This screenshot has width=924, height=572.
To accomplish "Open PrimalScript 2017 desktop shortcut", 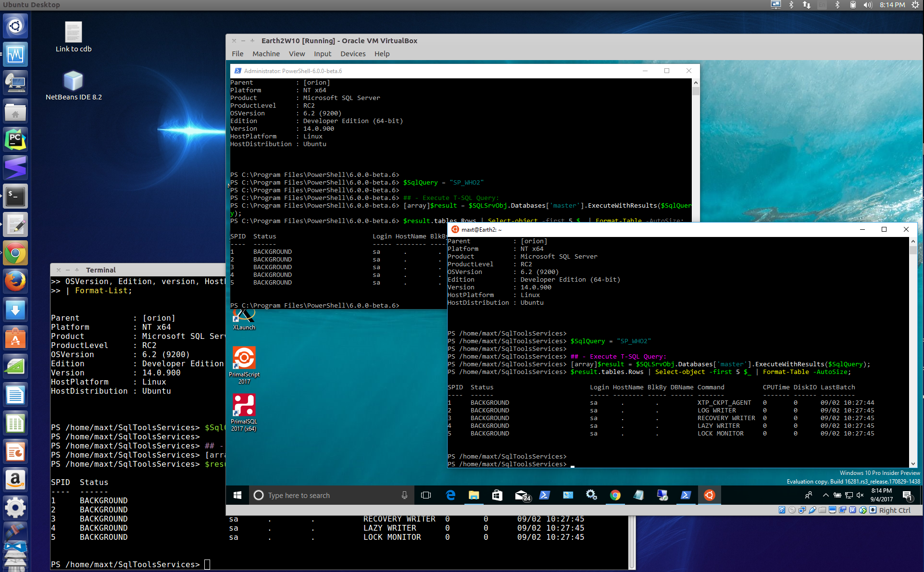I will click(244, 365).
